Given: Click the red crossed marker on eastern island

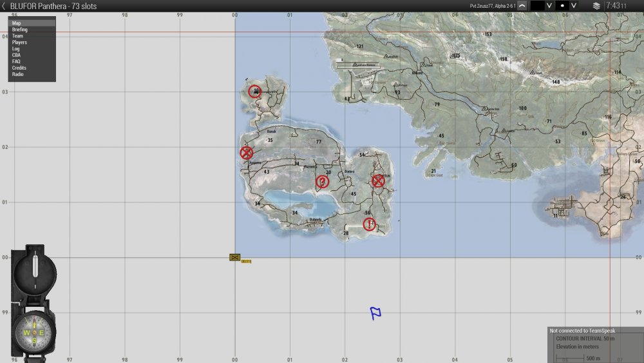Looking at the screenshot, I should pos(379,182).
